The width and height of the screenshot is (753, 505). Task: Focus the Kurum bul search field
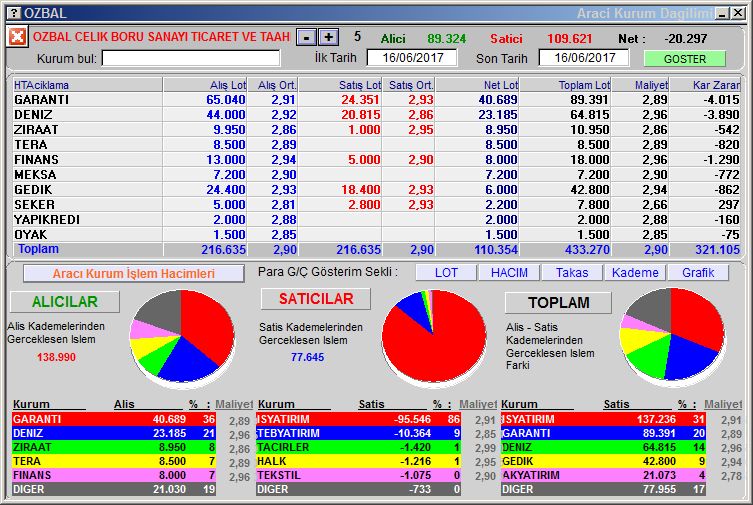pyautogui.click(x=191, y=59)
